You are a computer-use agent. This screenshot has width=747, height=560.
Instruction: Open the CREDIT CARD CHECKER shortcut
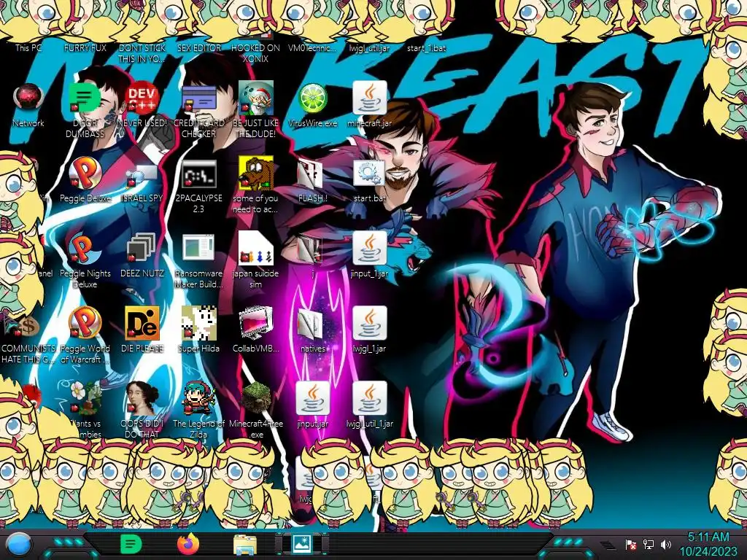(x=198, y=98)
